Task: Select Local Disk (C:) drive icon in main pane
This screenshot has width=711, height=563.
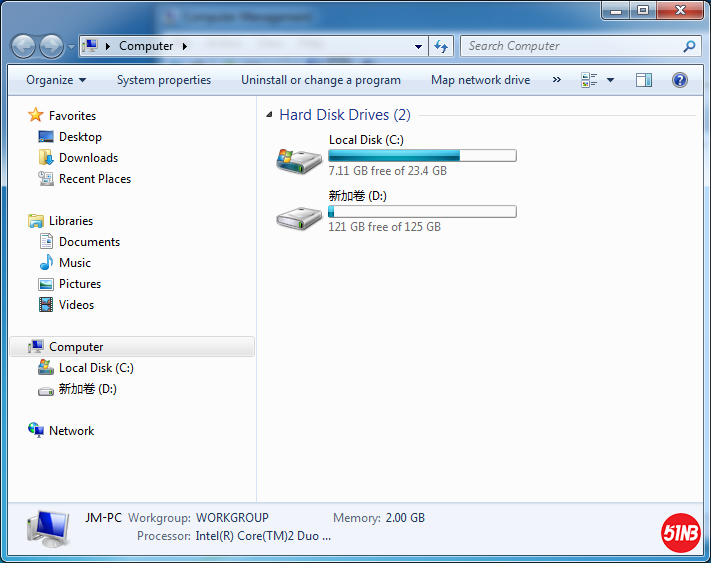Action: pos(299,161)
